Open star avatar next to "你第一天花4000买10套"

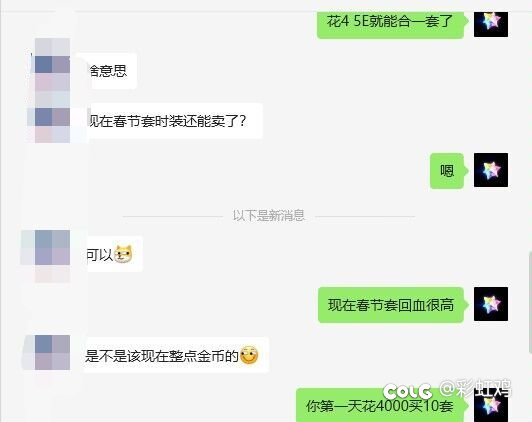coord(491,406)
